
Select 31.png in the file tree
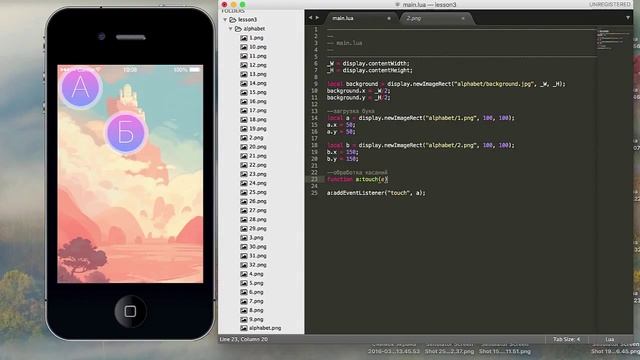point(258,256)
